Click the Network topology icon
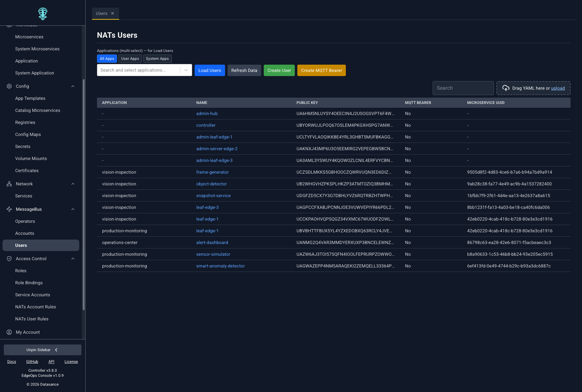Screen dimensions: 582x392 [x=9, y=184]
